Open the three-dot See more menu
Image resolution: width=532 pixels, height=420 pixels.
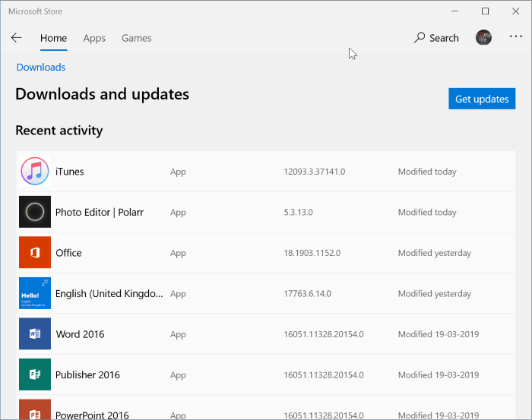click(516, 36)
